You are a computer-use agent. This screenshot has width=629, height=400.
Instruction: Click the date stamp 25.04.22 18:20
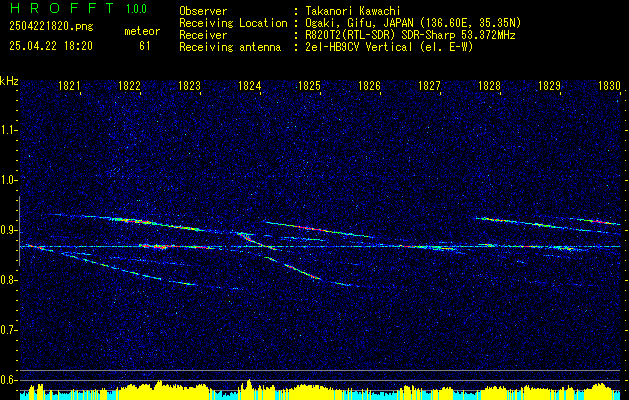pos(51,46)
